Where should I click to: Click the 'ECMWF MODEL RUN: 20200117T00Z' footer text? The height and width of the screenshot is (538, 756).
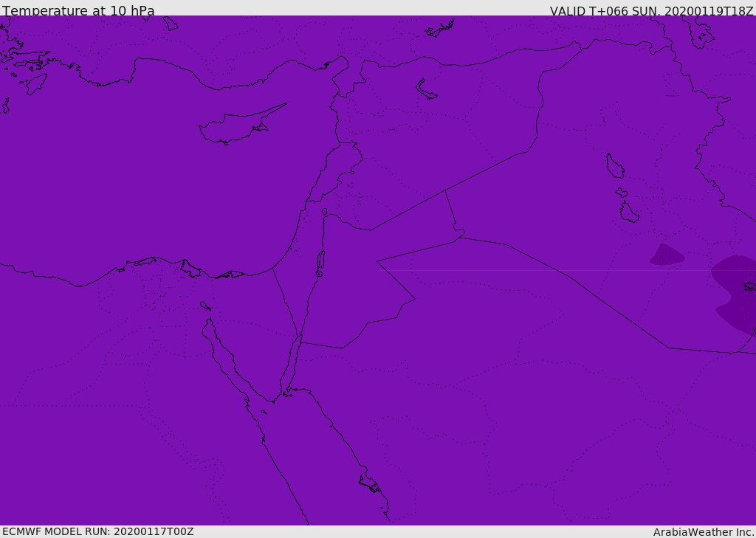(98, 532)
